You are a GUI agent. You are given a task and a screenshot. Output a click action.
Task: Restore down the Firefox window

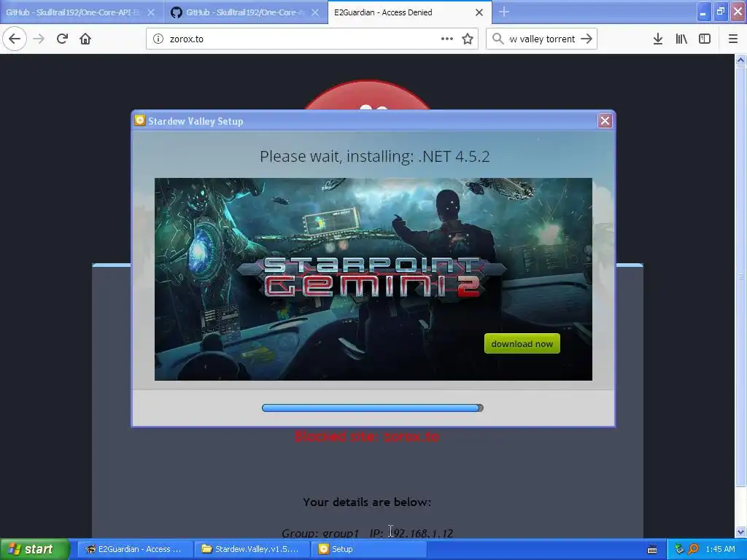pyautogui.click(x=721, y=12)
